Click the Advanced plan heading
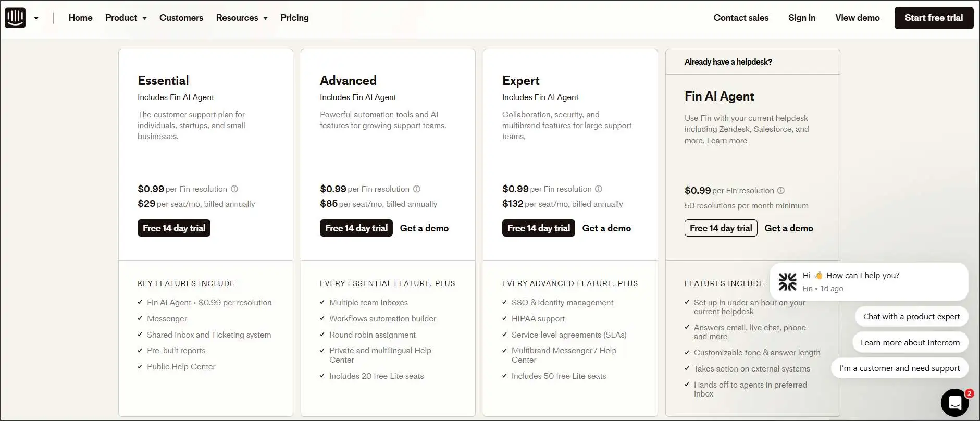980x421 pixels. click(x=348, y=81)
